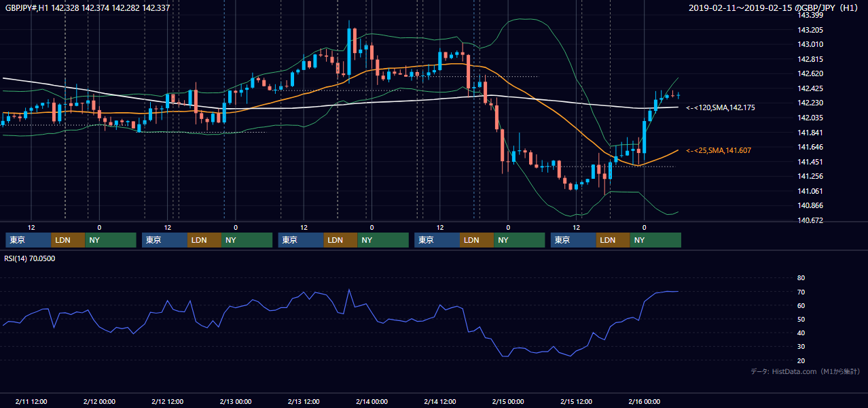Click the 2/12 00:00 date label
Image resolution: width=868 pixels, height=408 pixels.
click(x=99, y=401)
